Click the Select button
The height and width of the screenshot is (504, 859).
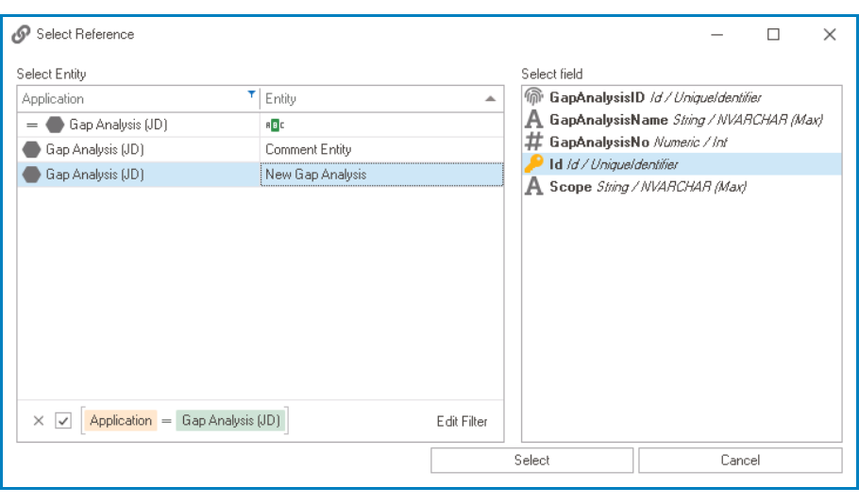(531, 460)
